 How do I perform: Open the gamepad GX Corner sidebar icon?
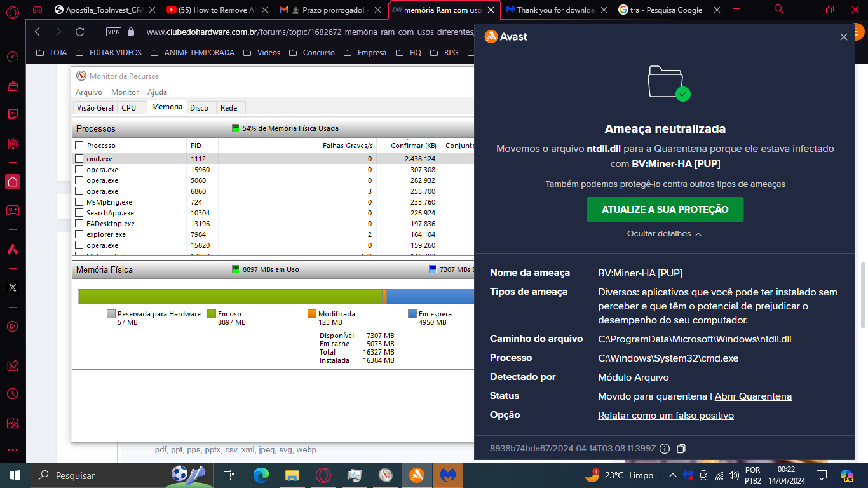click(13, 210)
